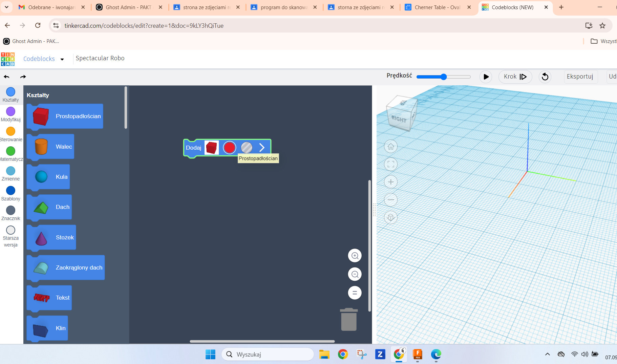This screenshot has height=364, width=617.
Task: Select the Kształty category circle
Action: tap(11, 92)
